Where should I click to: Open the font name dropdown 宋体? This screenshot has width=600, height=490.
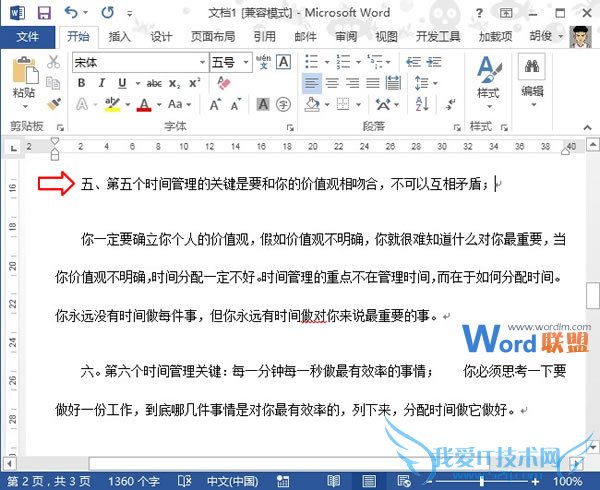pos(202,62)
